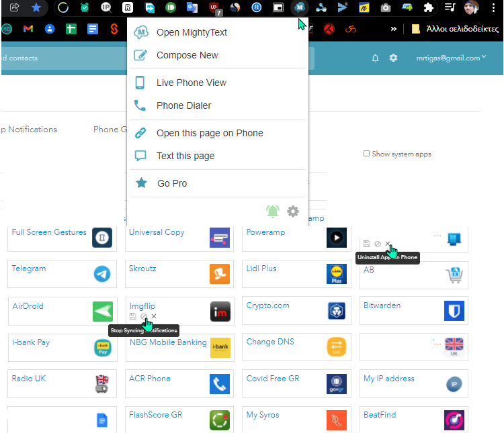504x433 pixels.
Task: Click Bitwarden shield icon
Action: coord(454,311)
